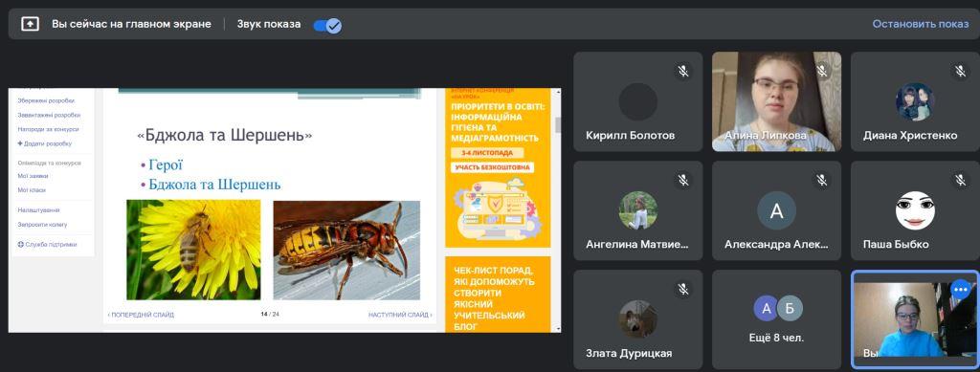Viewport: 980px width, 372px height.
Task: Open 'Мої класи' in the sidebar
Action: [32, 189]
